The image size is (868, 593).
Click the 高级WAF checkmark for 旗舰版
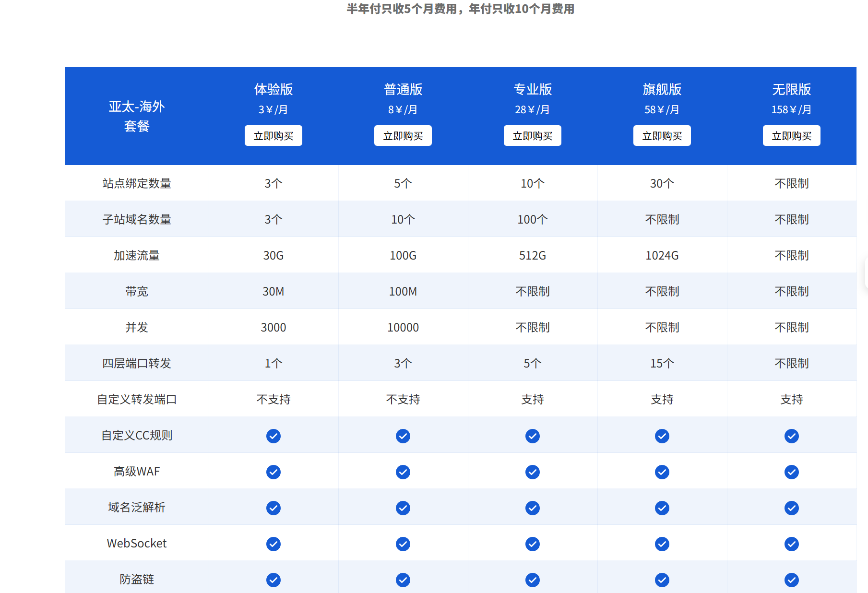click(662, 472)
